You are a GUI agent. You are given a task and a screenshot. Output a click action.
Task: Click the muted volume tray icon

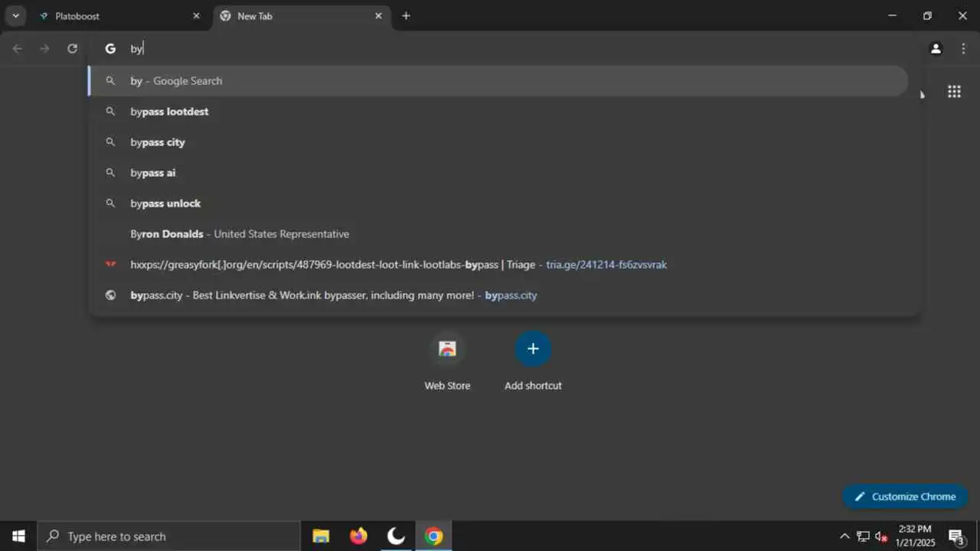point(881,536)
